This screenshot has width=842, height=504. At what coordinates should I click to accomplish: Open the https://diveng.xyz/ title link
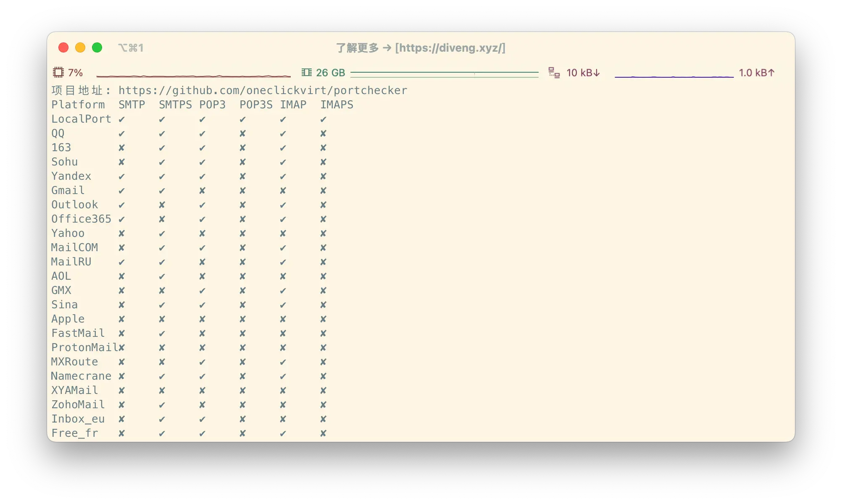[x=450, y=48]
